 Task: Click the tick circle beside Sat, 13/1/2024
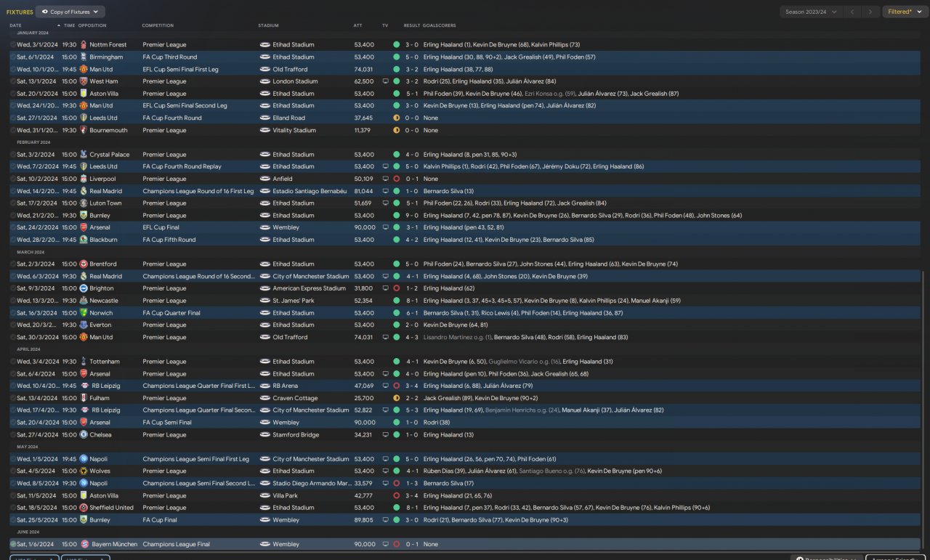[x=13, y=81]
